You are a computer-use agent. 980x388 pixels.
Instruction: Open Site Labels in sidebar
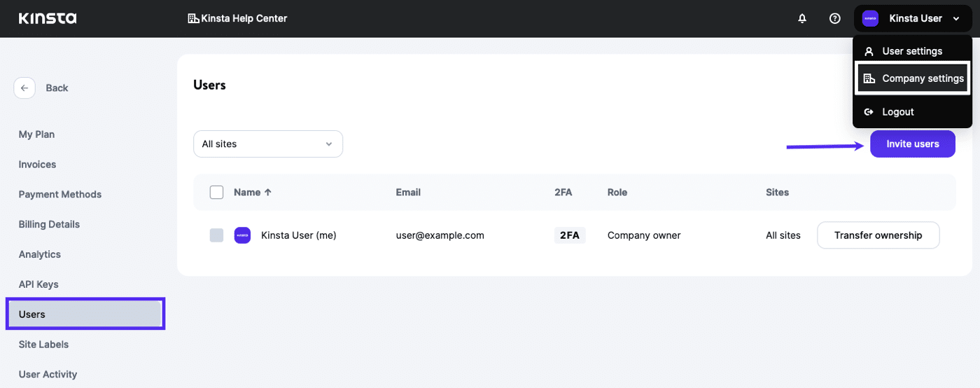point(43,345)
